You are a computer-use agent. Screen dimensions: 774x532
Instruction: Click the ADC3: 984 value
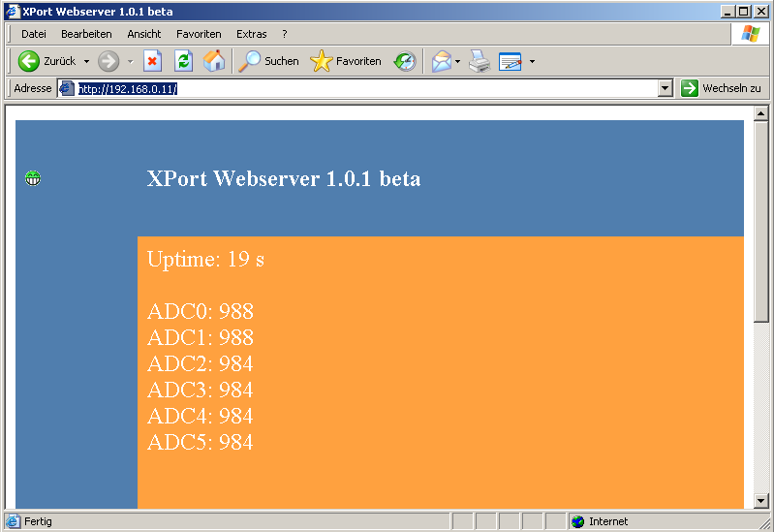(201, 390)
